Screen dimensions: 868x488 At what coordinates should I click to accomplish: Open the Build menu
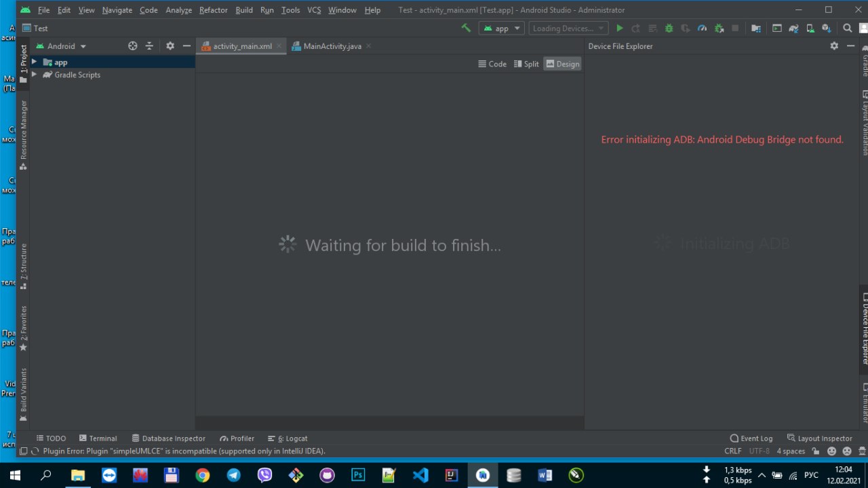pyautogui.click(x=244, y=10)
